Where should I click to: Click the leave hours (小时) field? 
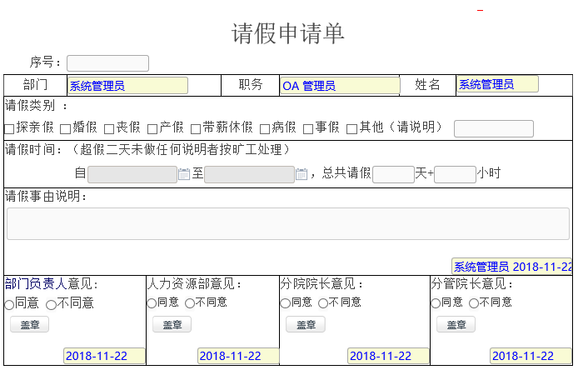(455, 174)
